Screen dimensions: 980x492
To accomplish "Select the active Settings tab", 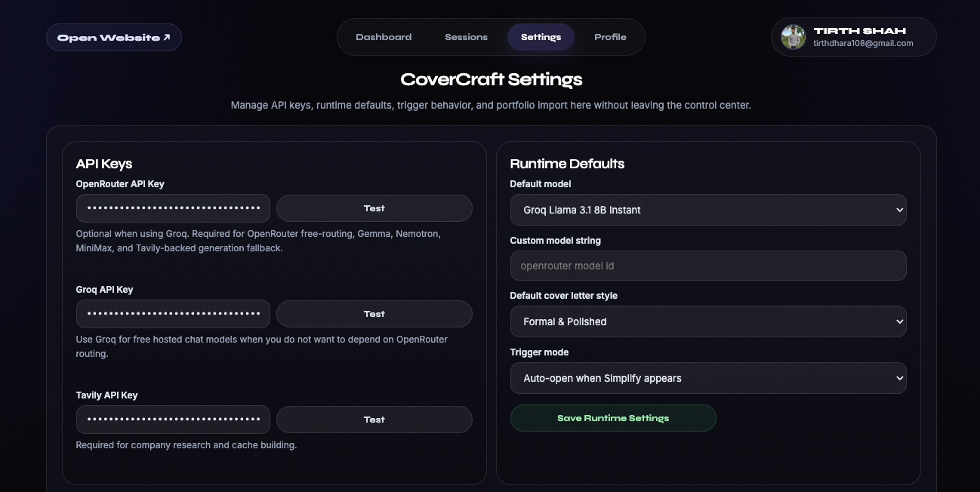I will point(541,36).
